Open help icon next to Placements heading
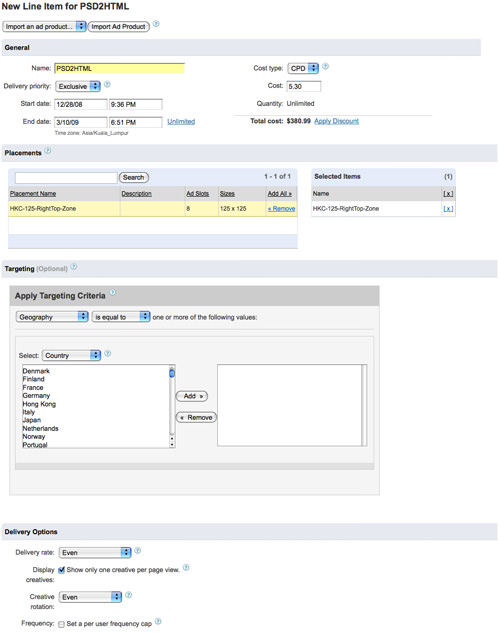The width and height of the screenshot is (500, 634). [x=48, y=151]
